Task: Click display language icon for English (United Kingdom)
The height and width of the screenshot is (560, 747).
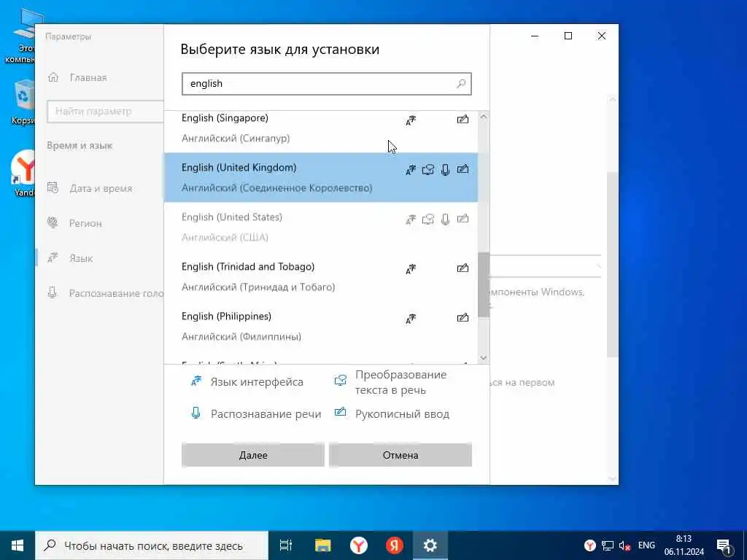Action: 411,170
